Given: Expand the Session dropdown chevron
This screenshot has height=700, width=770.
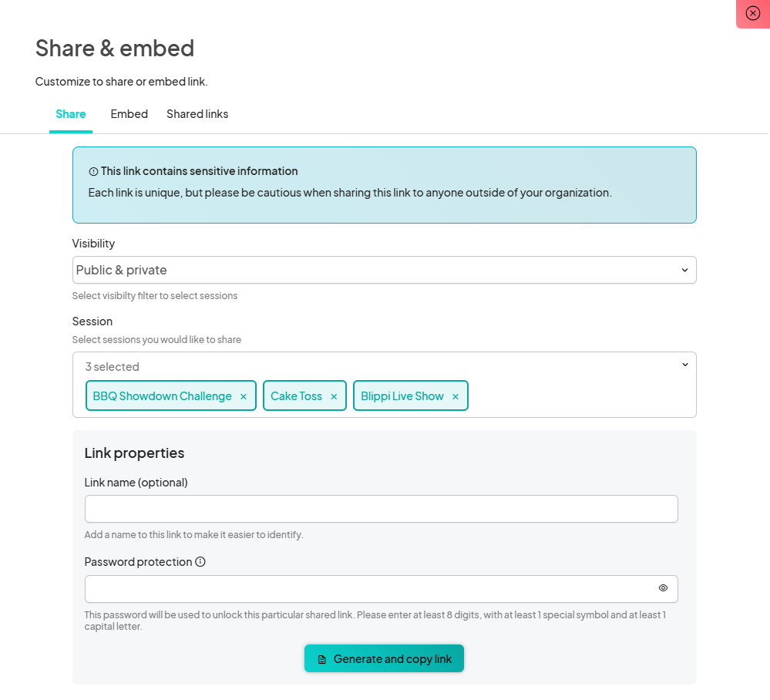Looking at the screenshot, I should [684, 365].
